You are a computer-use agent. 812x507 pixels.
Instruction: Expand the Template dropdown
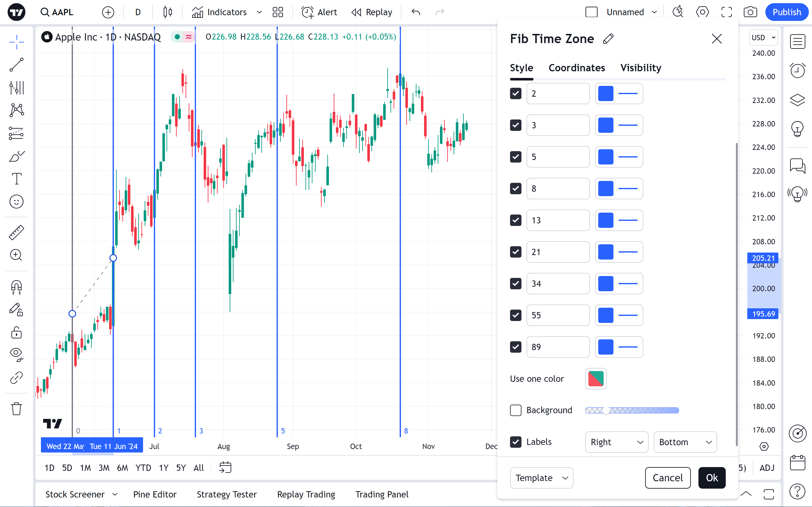541,478
